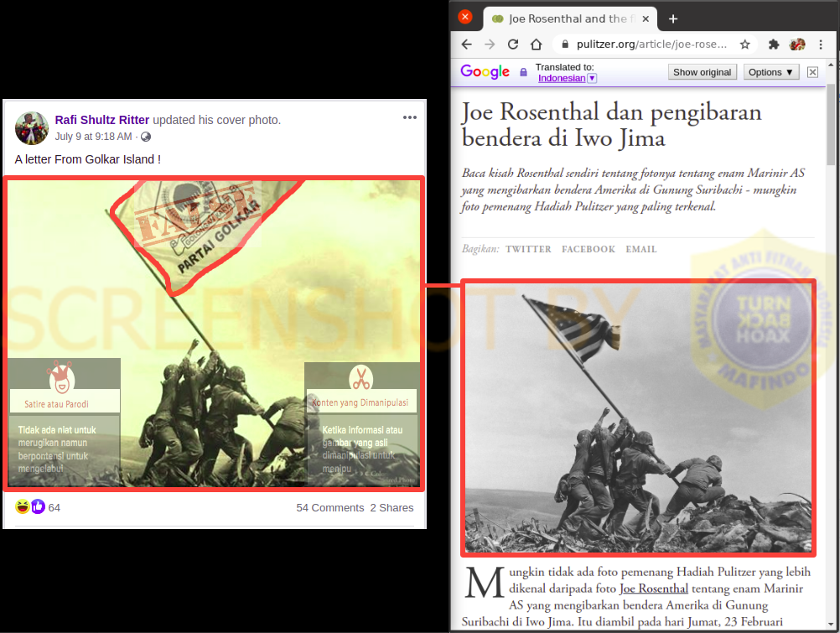Select the Joe Rosenthal browser tab
The width and height of the screenshot is (840, 633).
565,18
